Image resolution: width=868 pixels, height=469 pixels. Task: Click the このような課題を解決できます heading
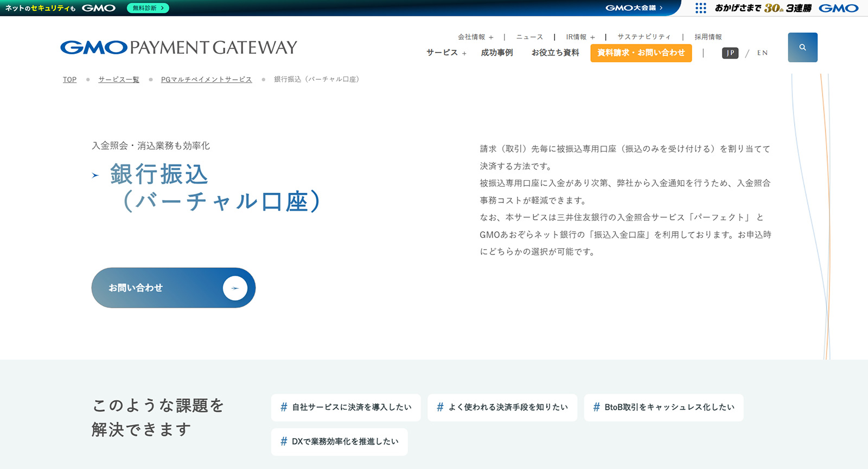pos(158,417)
